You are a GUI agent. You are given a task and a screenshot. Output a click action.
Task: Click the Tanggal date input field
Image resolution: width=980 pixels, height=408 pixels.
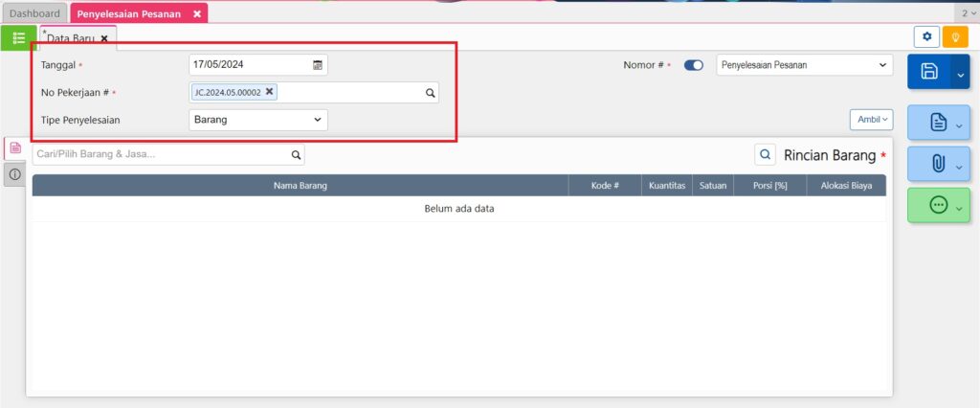pyautogui.click(x=258, y=64)
